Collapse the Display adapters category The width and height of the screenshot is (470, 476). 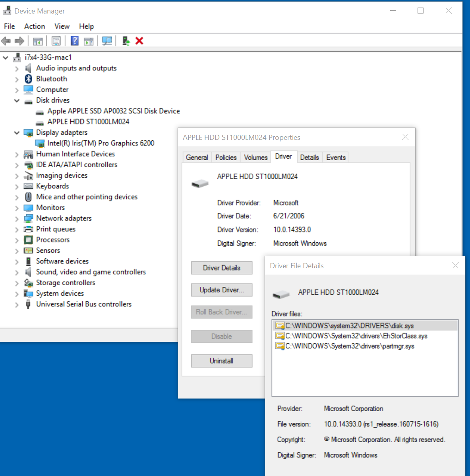pos(17,133)
